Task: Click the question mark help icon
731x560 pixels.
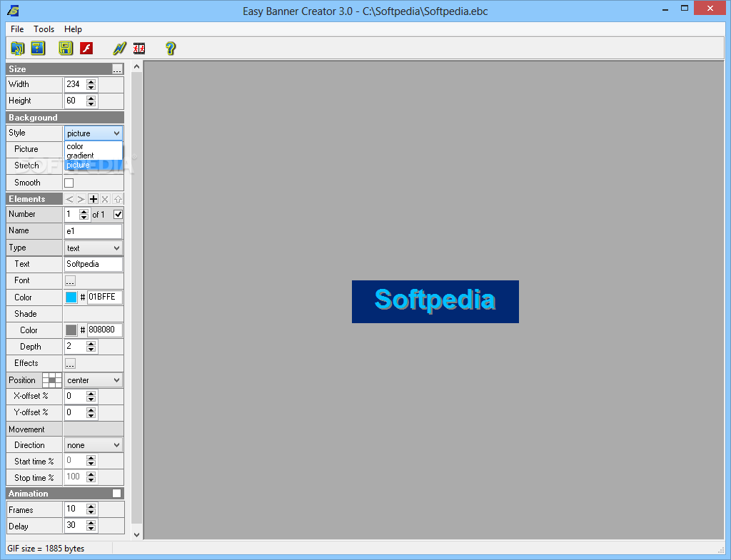Action: [x=171, y=48]
